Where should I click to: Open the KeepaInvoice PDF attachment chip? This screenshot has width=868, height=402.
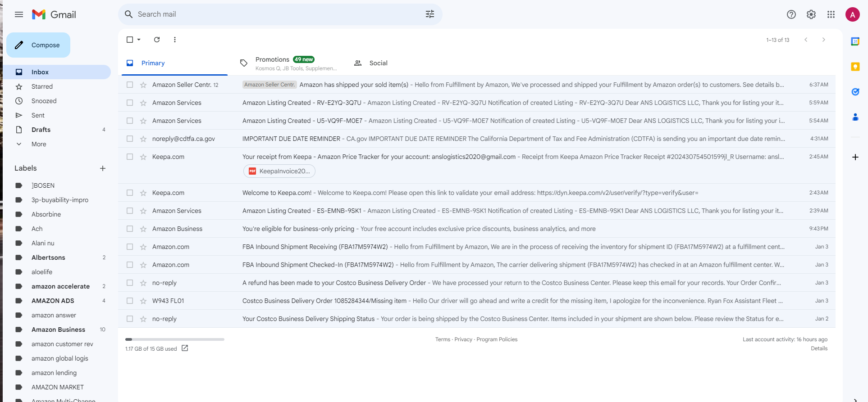(x=279, y=171)
